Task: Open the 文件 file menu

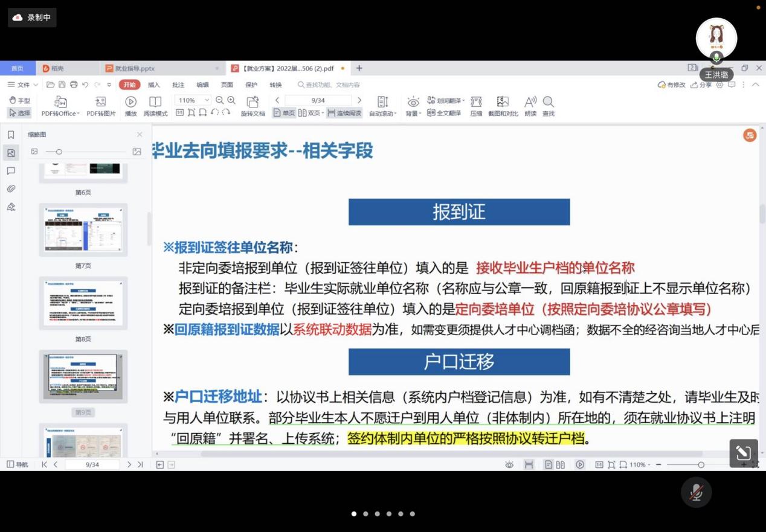Action: [x=23, y=85]
